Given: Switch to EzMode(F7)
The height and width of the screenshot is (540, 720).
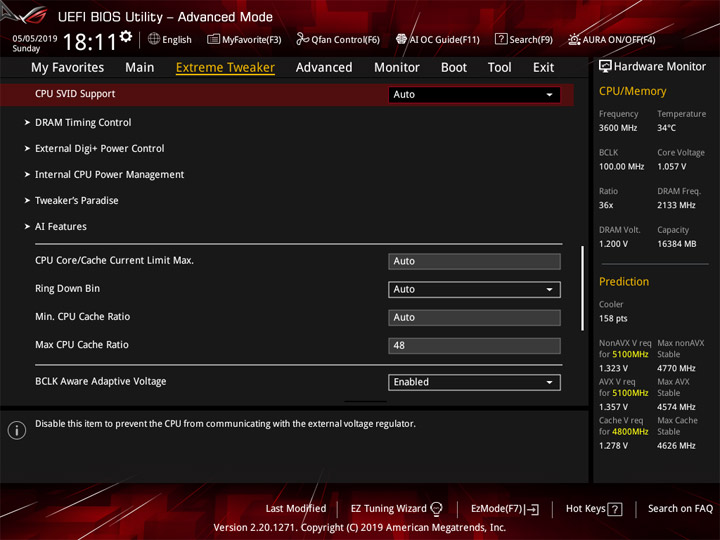Looking at the screenshot, I should click(x=497, y=509).
